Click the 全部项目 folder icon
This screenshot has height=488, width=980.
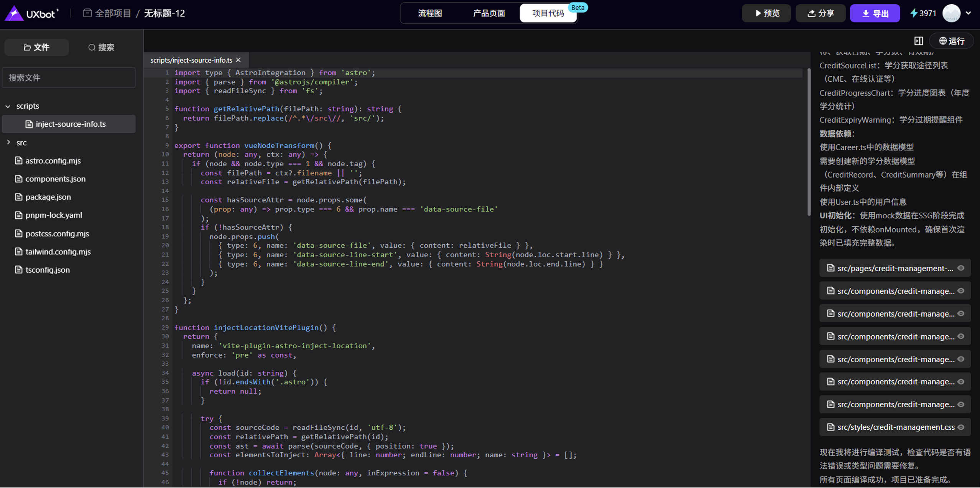point(87,13)
